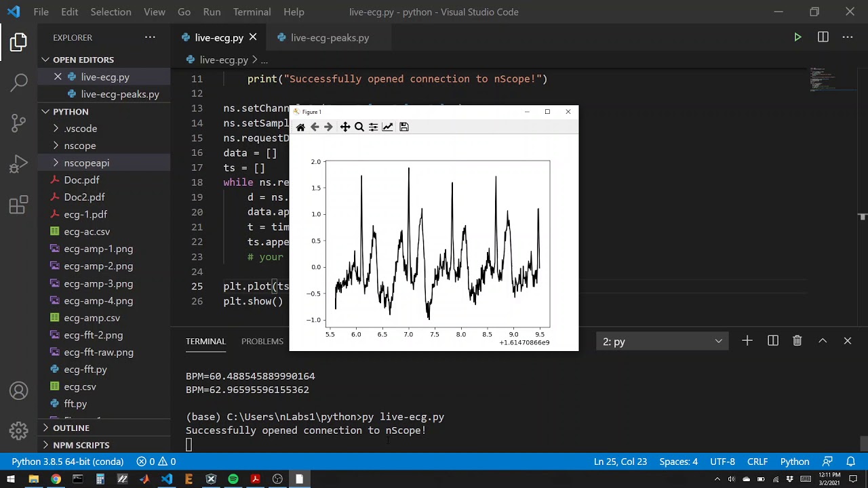Open the Source Control view

tap(18, 123)
